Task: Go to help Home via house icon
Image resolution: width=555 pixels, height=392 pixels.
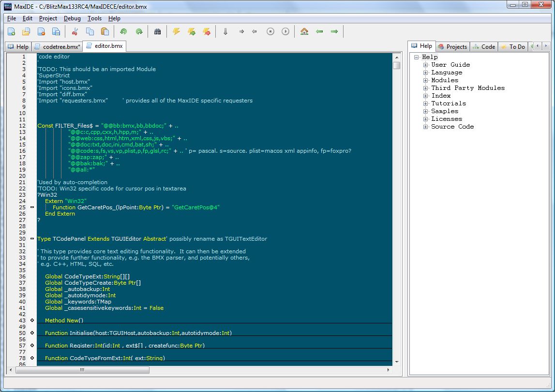Action: point(304,31)
